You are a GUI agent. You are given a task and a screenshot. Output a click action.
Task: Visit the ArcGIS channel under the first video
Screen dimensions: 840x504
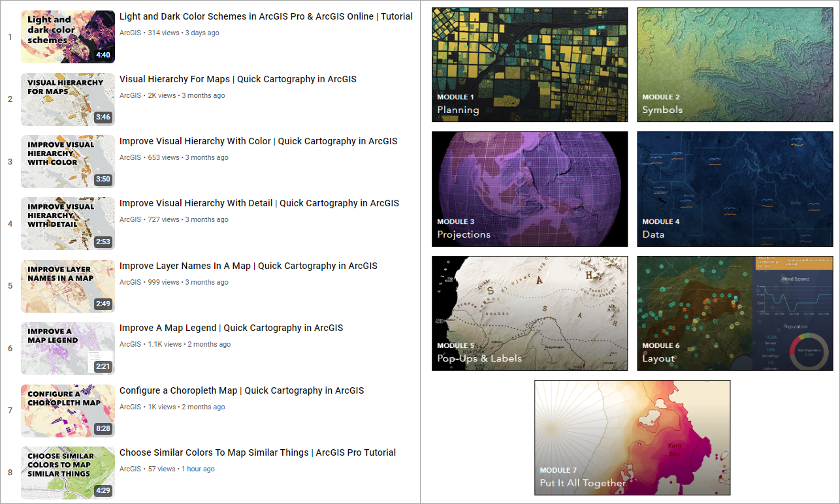(129, 33)
